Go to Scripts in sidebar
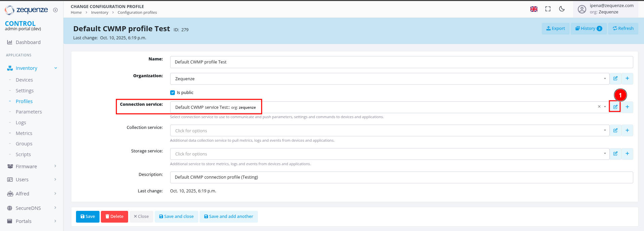This screenshot has width=644, height=231. coord(23,154)
